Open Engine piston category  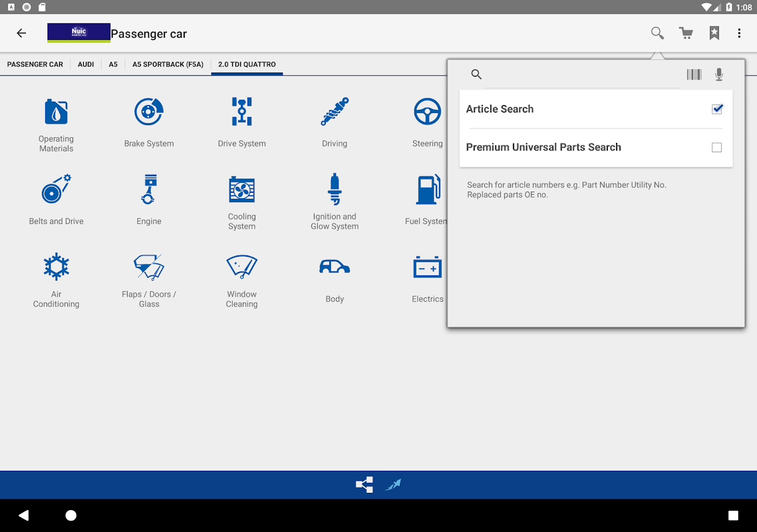coord(149,200)
